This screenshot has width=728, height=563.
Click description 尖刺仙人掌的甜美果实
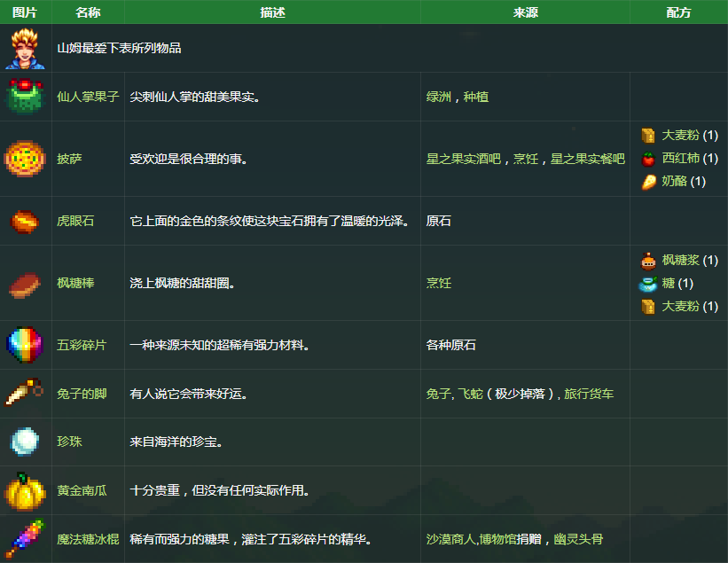pos(194,97)
